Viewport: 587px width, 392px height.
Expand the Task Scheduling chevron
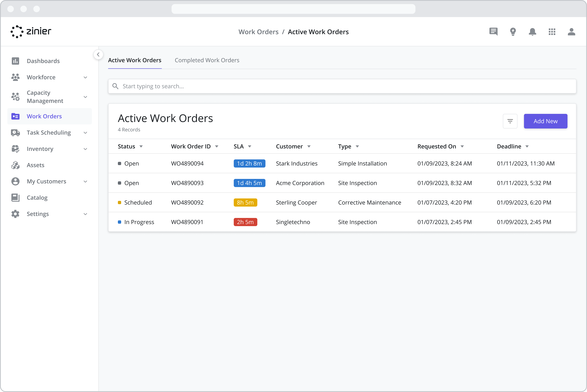[x=85, y=133]
